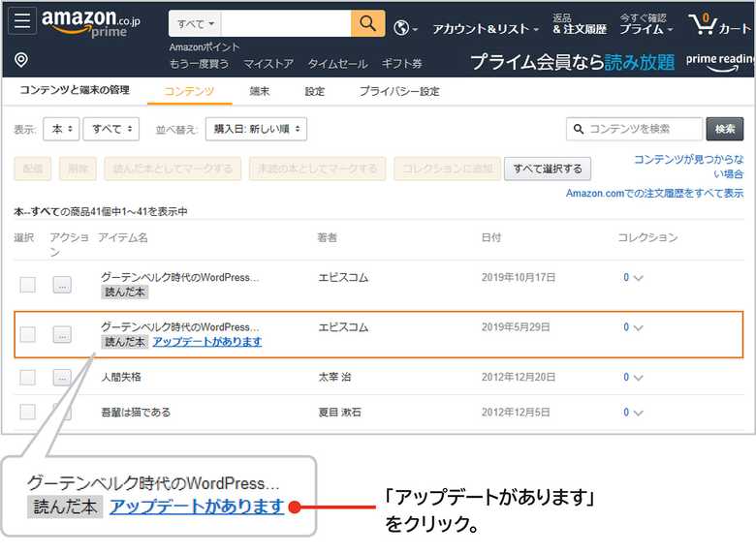
Task: Expand アカウント&リスト menu
Action: 486,29
